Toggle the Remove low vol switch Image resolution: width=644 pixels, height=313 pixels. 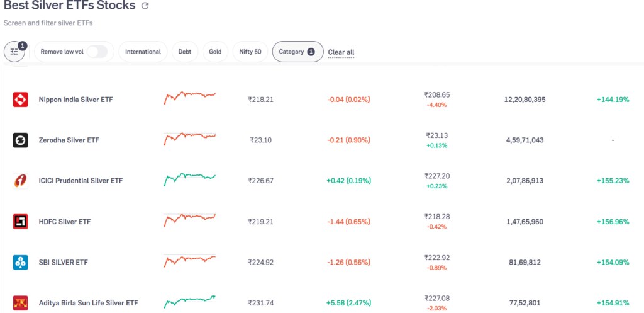coord(97,52)
